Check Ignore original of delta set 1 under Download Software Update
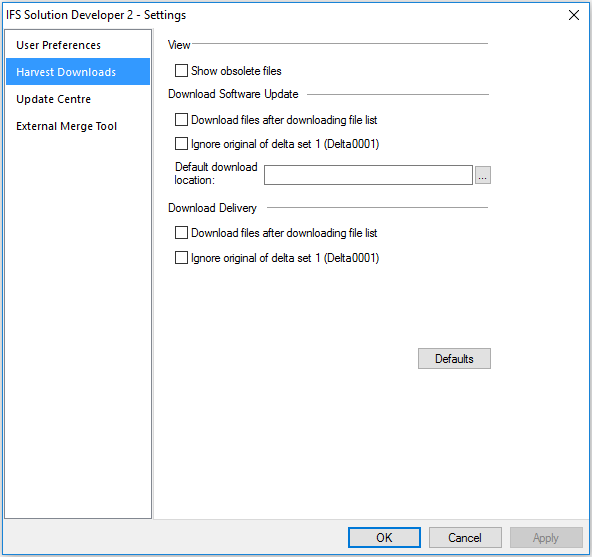592x557 pixels. tap(181, 144)
